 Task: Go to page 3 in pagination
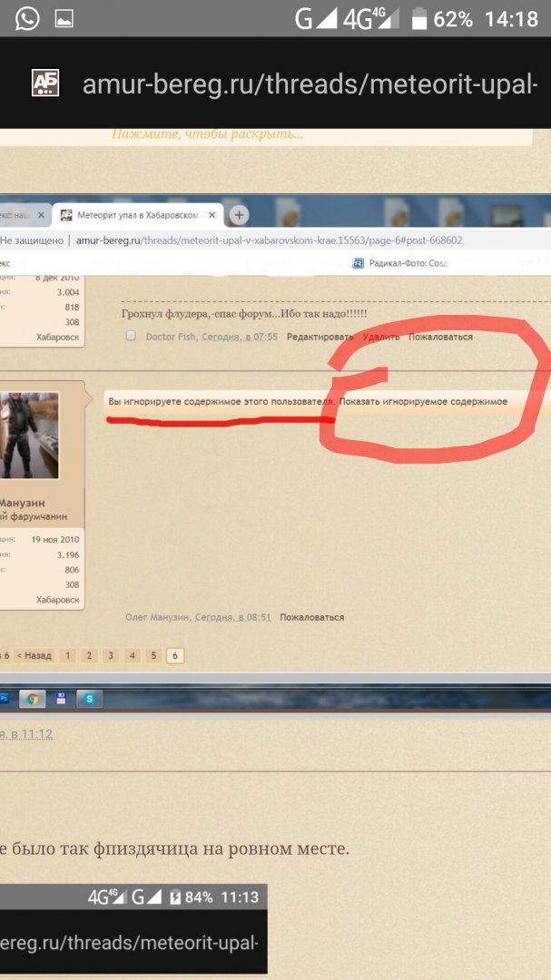coord(110,655)
